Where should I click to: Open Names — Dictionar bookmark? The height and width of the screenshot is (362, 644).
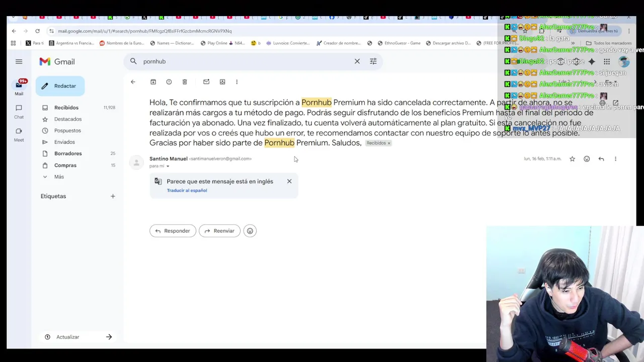coord(172,43)
